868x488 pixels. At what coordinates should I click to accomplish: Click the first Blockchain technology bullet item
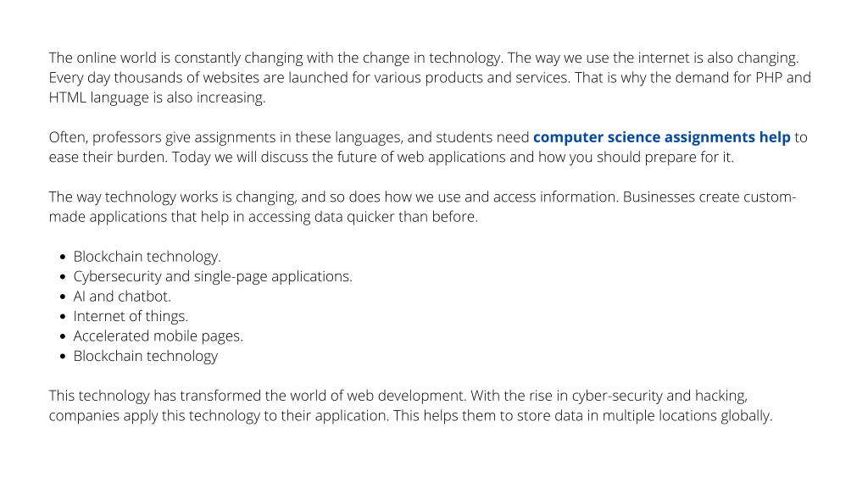click(147, 257)
